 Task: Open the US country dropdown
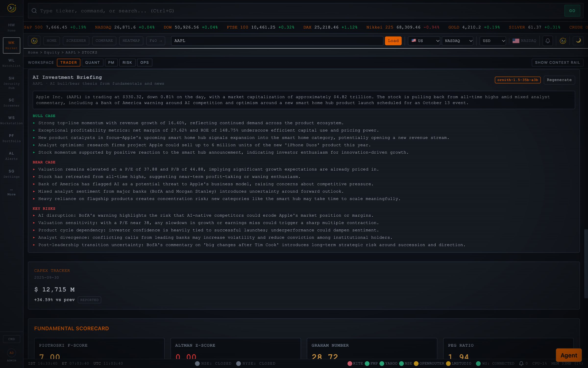tap(424, 41)
